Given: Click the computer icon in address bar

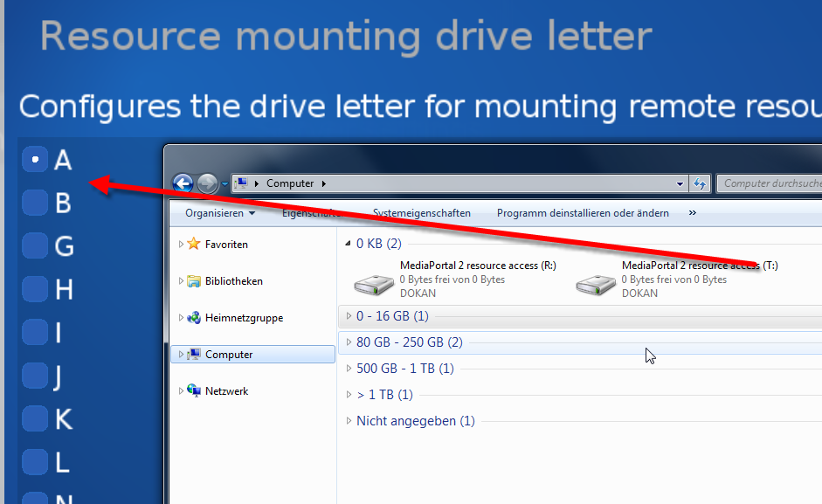Looking at the screenshot, I should (241, 183).
